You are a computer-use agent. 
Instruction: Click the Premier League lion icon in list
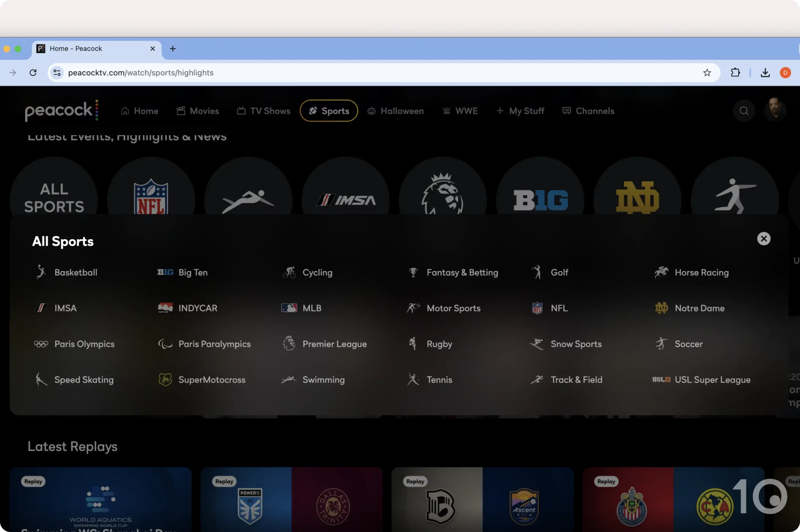click(x=289, y=343)
